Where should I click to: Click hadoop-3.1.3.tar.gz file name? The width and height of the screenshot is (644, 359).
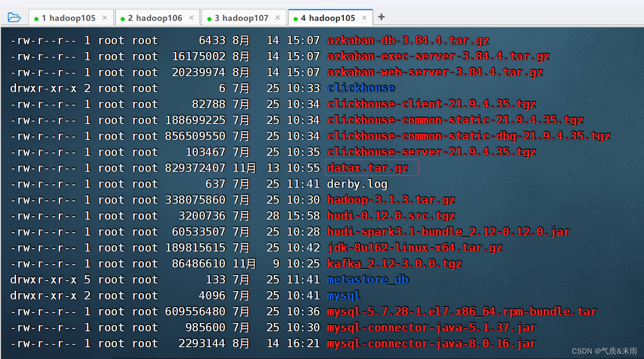pos(391,200)
